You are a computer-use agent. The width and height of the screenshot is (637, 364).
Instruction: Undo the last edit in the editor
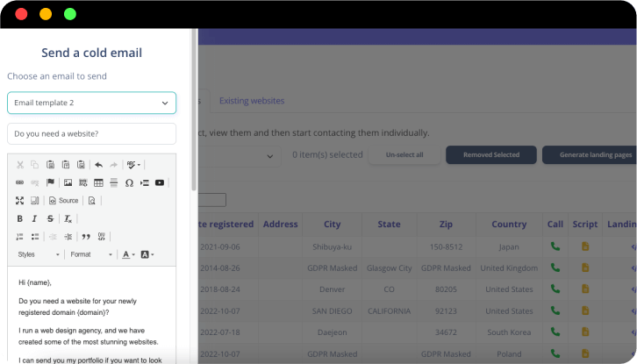pyautogui.click(x=98, y=164)
